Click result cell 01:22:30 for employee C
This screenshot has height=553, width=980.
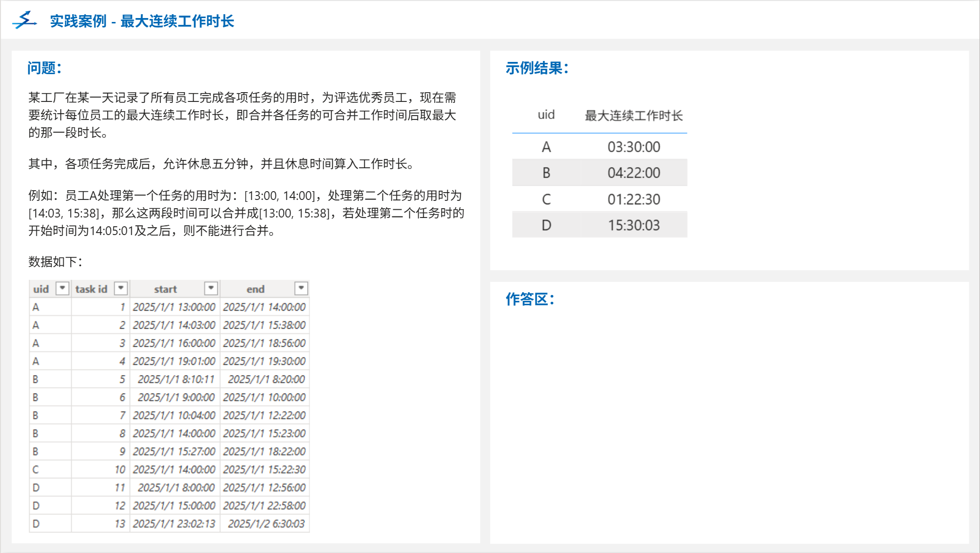click(634, 199)
